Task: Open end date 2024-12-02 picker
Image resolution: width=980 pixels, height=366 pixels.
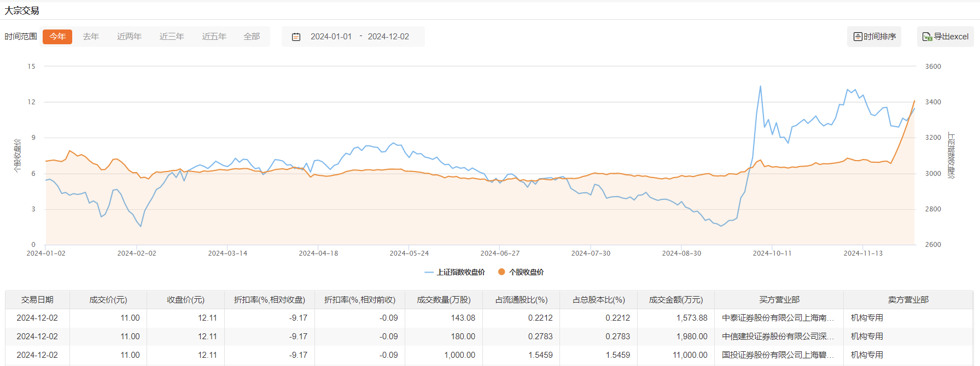Action: [388, 37]
